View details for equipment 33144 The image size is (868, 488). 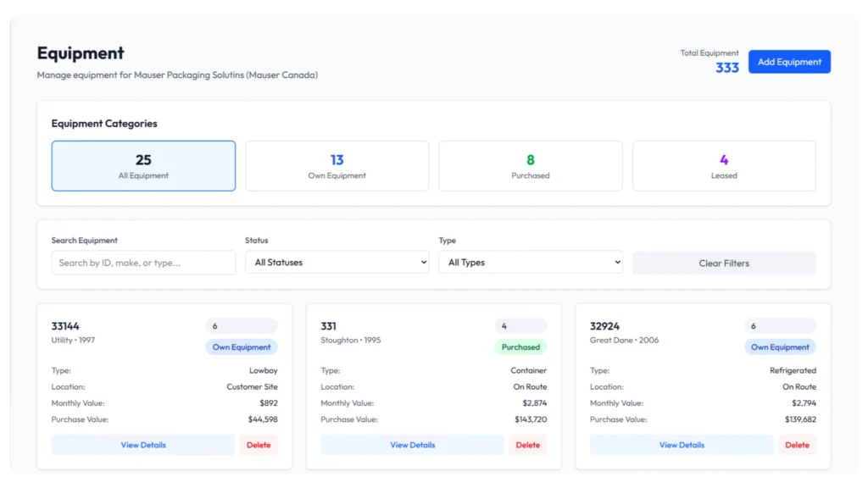142,445
